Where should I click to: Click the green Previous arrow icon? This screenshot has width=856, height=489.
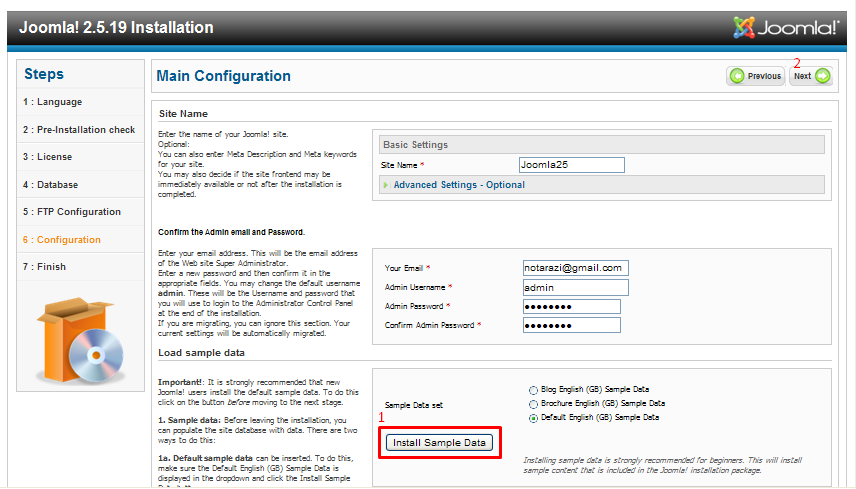click(737, 76)
